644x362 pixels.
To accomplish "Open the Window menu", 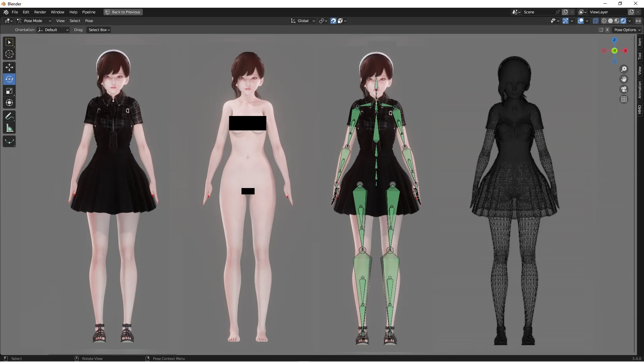I will [57, 12].
